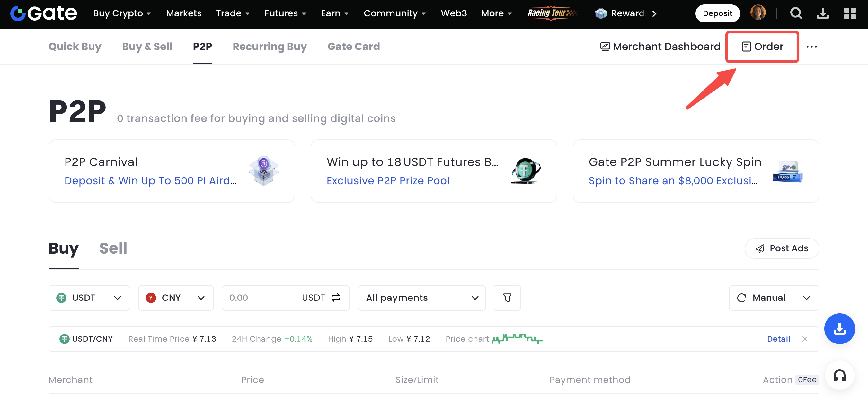Click the blue floating download button
Viewport: 868px width, 400px height.
(x=839, y=329)
